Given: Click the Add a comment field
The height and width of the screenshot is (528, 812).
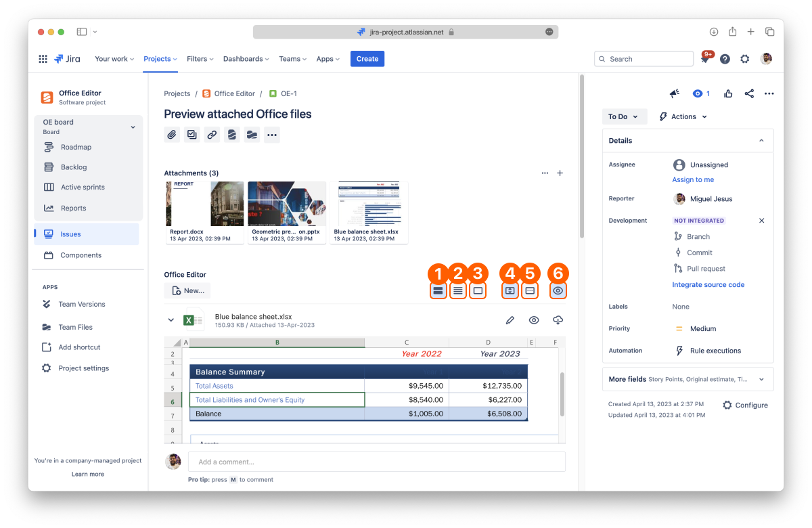Looking at the screenshot, I should pos(377,462).
